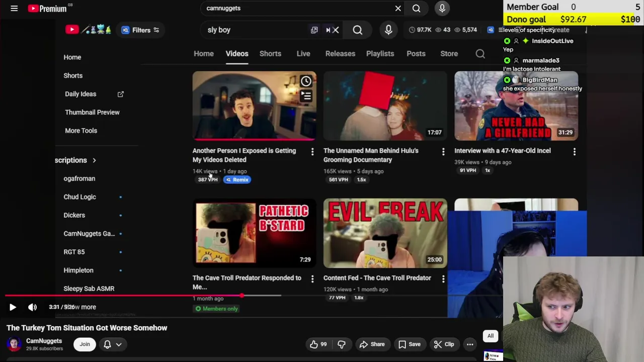
Task: Open Sleepy Sab ASMR subscription
Action: coord(89,289)
